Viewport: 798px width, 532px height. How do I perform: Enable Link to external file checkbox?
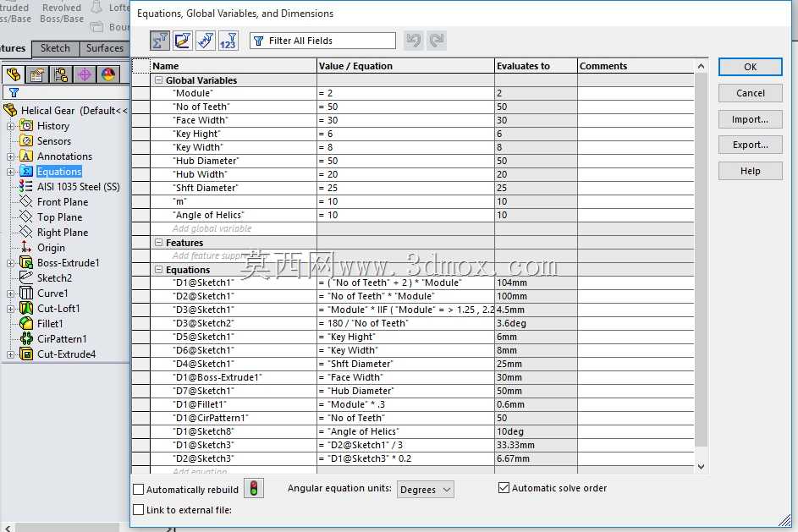[139, 510]
